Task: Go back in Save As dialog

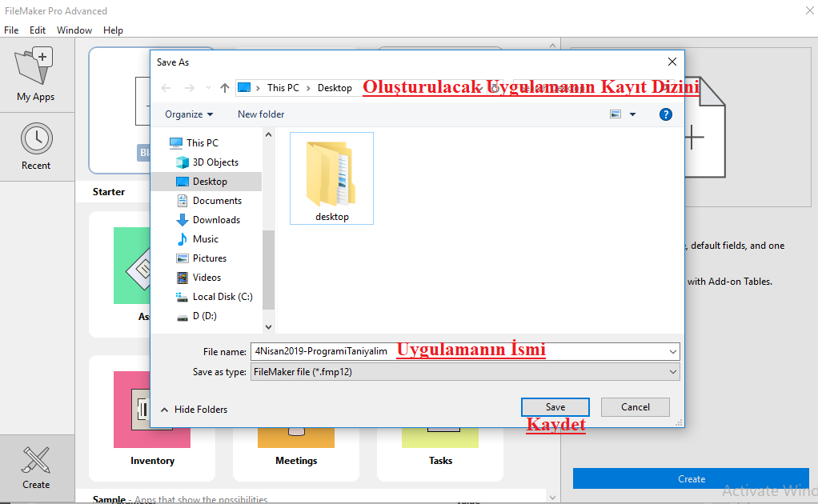Action: point(166,88)
